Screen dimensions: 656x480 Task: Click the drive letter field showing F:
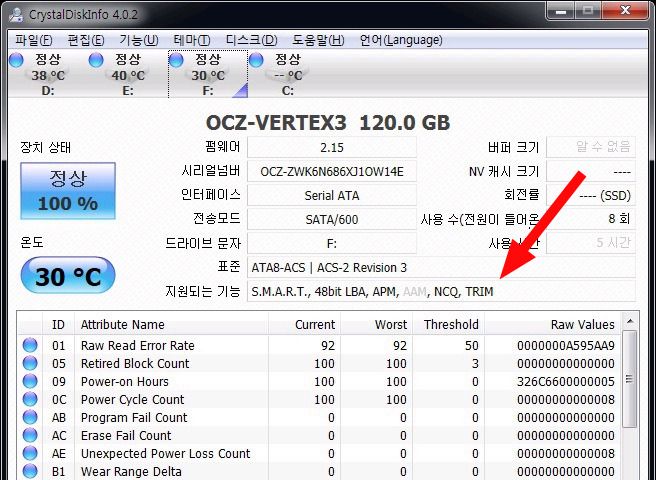pyautogui.click(x=332, y=243)
